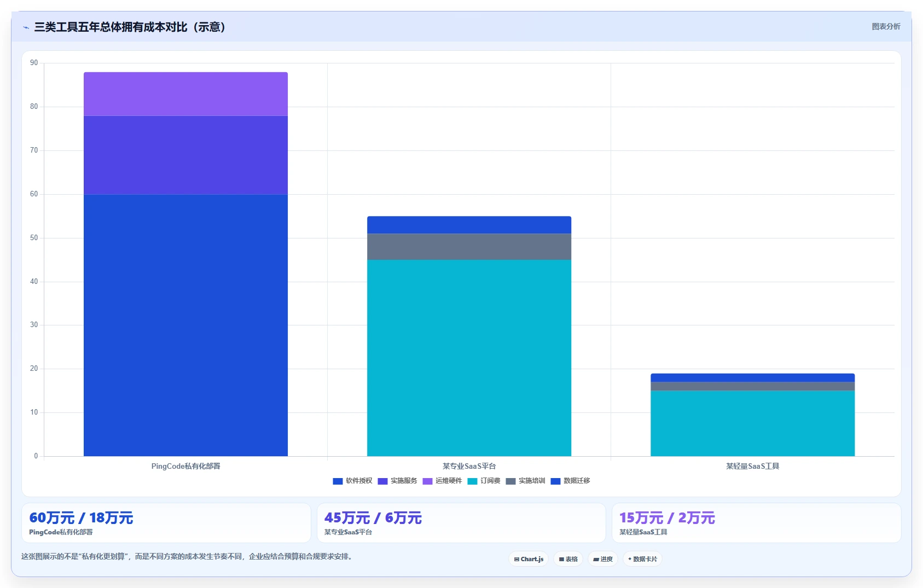923x588 pixels.
Task: Toggle 实施培训 legend swatch
Action: (x=510, y=481)
